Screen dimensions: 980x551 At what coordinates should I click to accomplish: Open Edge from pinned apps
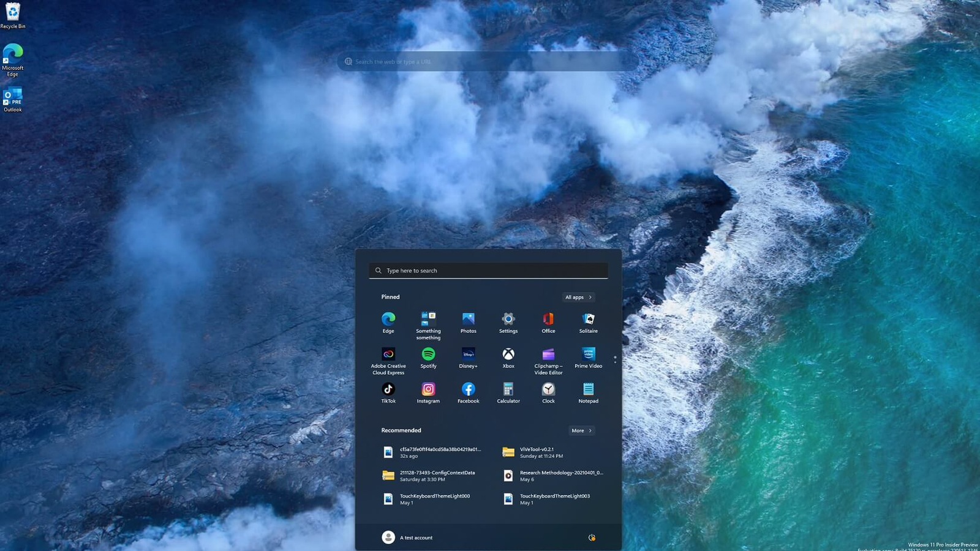pos(388,323)
